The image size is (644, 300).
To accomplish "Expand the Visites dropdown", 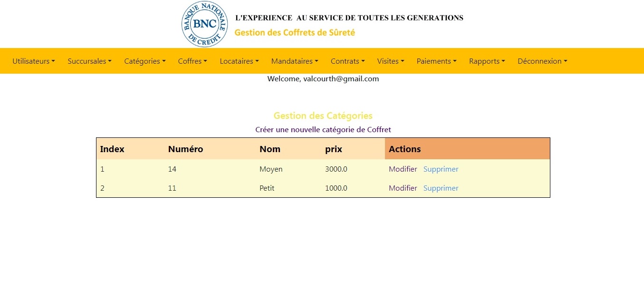I will point(391,61).
